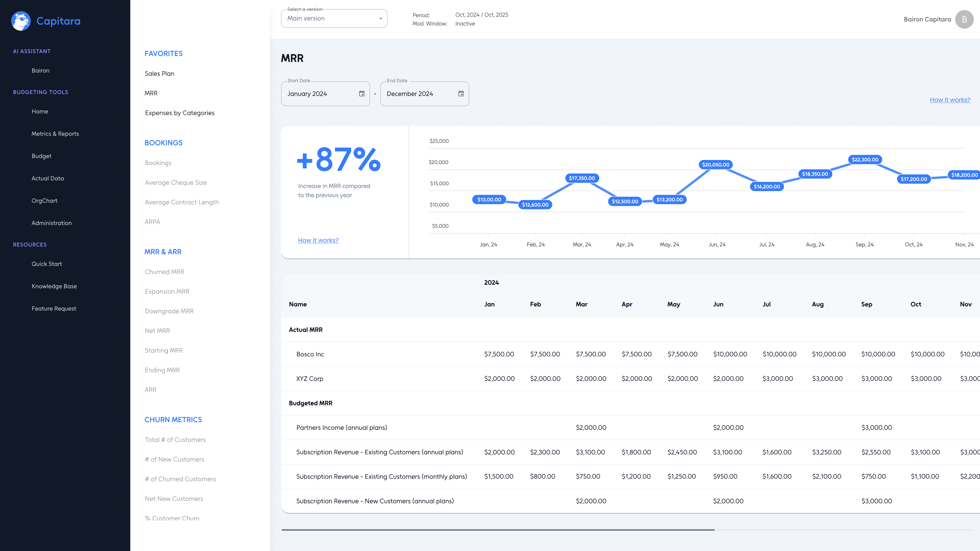Click the user avatar with letter B
The image size is (980, 551).
coord(964,19)
